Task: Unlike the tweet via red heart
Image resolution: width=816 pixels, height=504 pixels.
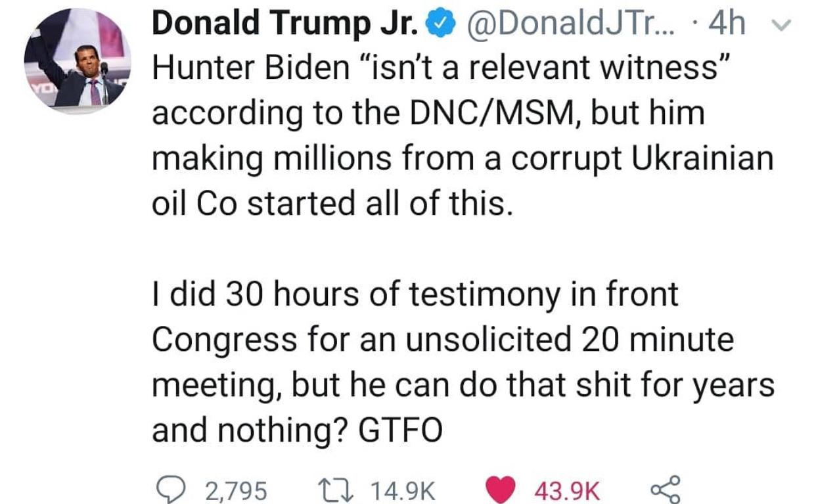Action: click(x=502, y=490)
